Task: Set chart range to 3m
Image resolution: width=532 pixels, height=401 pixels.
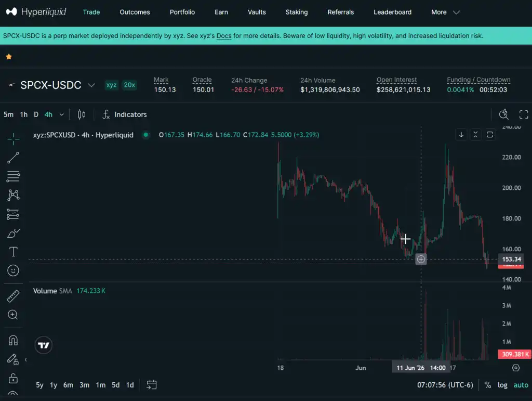Action: (x=85, y=385)
